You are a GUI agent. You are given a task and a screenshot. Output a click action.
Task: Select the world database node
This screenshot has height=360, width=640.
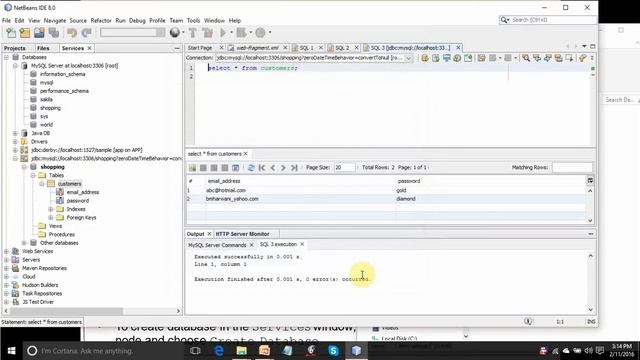tap(46, 124)
